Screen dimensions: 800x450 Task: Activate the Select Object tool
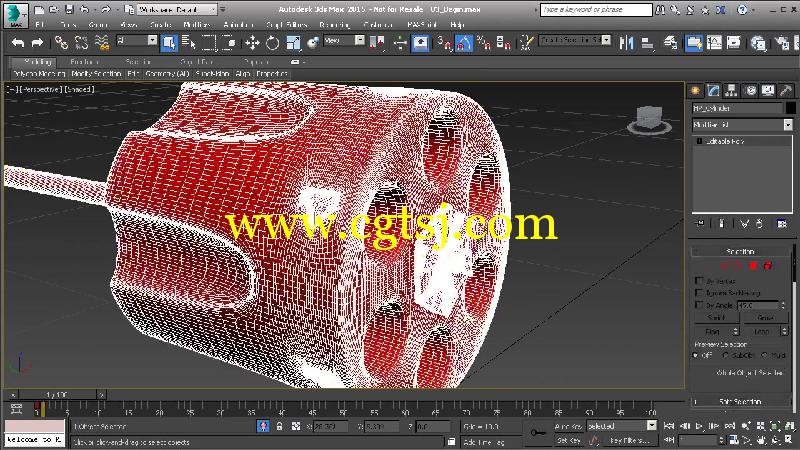[169, 43]
